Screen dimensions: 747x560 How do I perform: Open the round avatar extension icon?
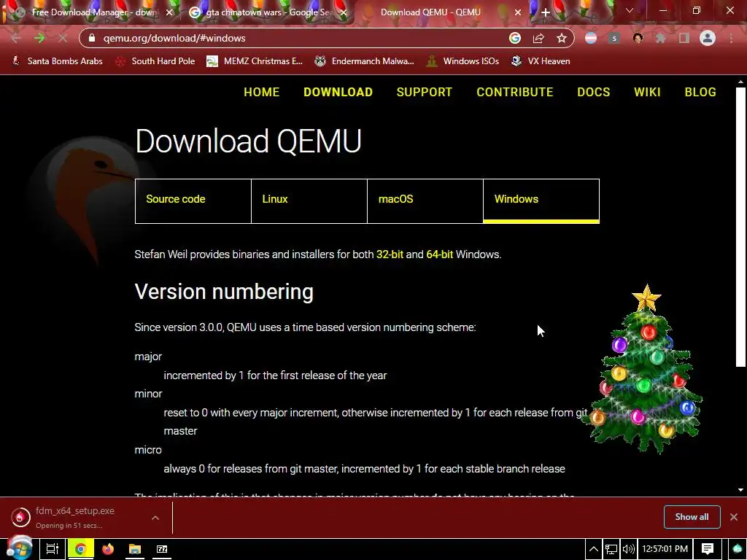pyautogui.click(x=638, y=38)
